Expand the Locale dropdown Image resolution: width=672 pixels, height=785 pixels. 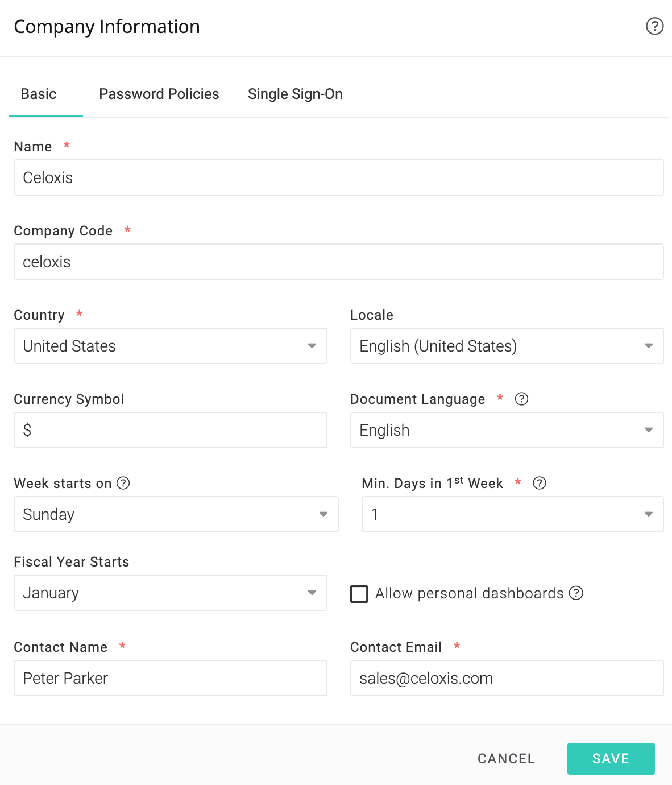click(x=507, y=346)
